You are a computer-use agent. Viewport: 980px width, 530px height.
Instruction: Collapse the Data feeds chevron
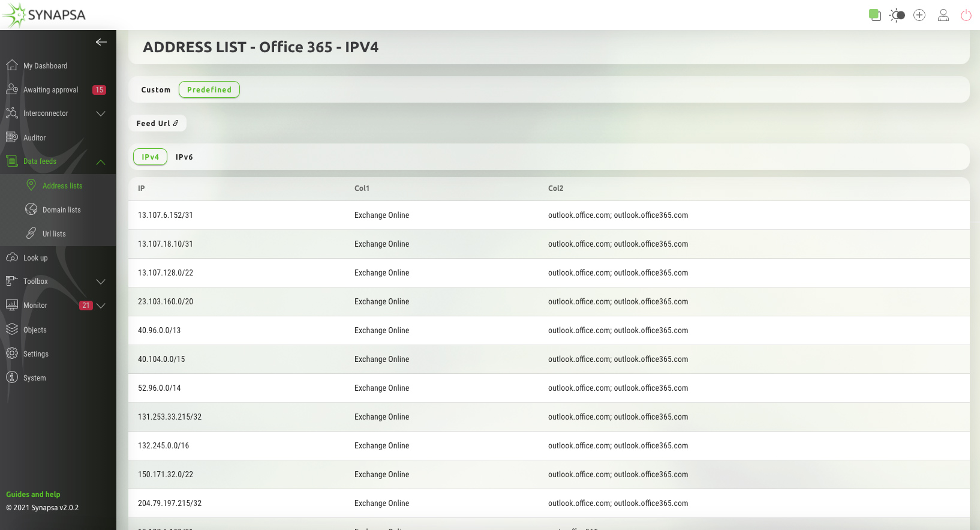101,162
